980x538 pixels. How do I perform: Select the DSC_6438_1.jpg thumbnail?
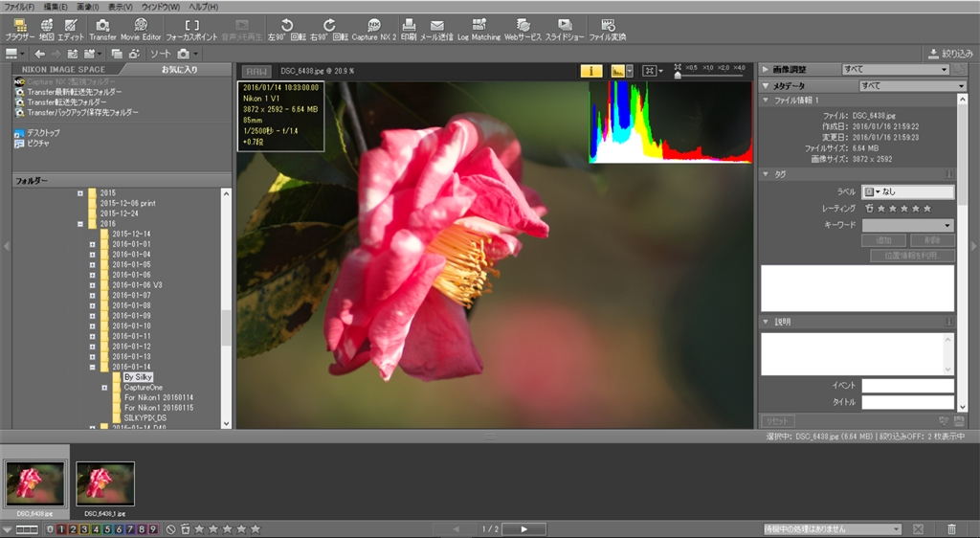(x=105, y=483)
